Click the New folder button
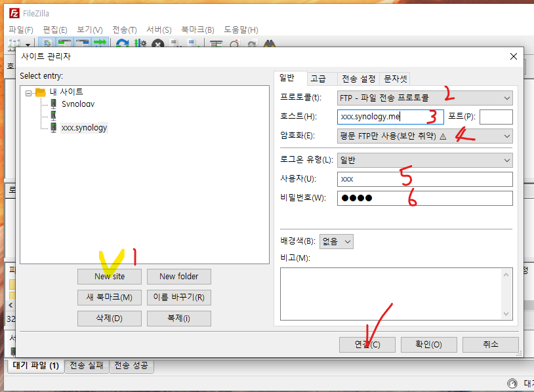The width and height of the screenshot is (534, 392). pos(179,277)
